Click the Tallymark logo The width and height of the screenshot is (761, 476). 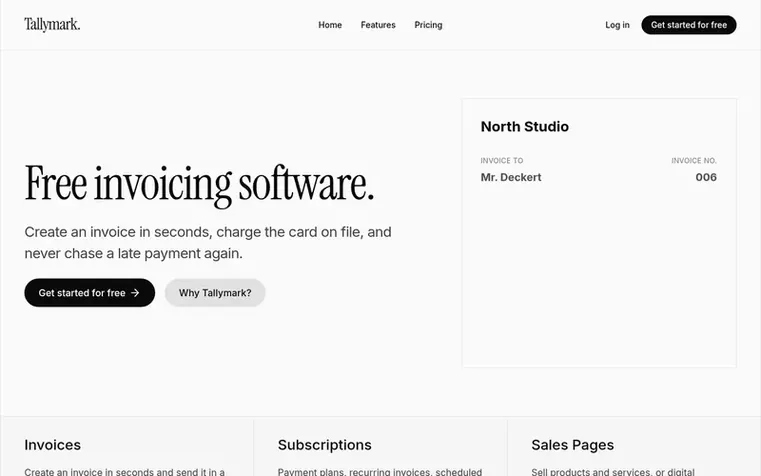[x=52, y=24]
